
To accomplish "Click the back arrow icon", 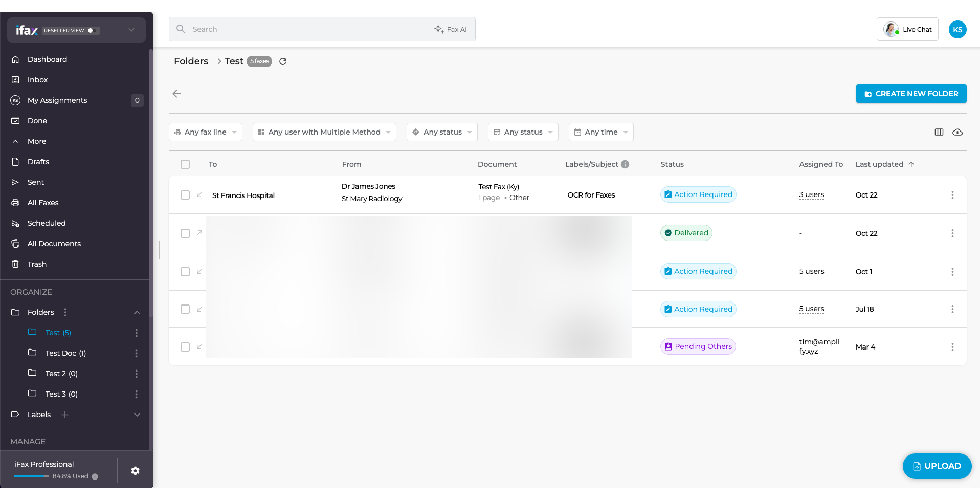I will point(176,94).
